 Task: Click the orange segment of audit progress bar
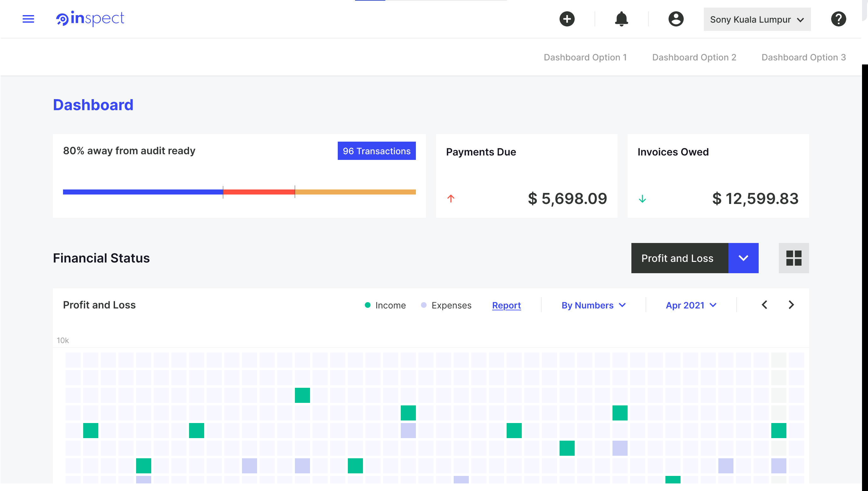pyautogui.click(x=355, y=192)
